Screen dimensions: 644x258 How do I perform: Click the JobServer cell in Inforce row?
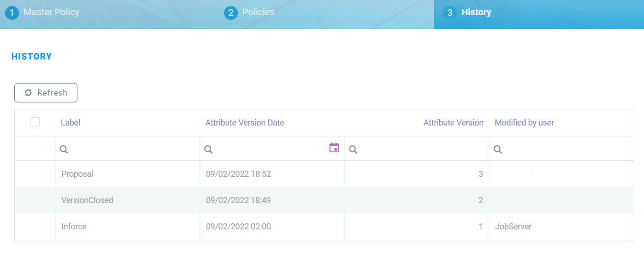513,227
